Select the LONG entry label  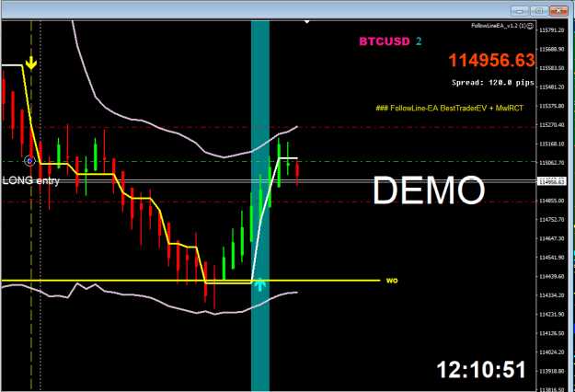30,180
